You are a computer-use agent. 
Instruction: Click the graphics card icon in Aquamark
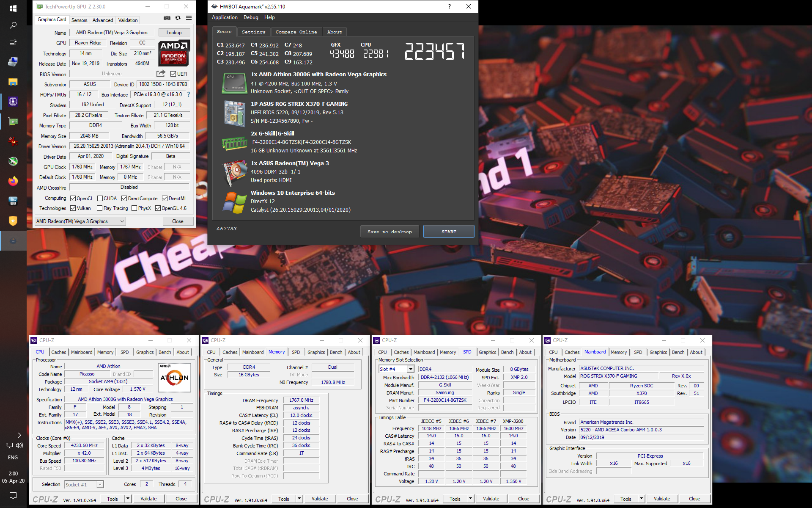pos(234,172)
